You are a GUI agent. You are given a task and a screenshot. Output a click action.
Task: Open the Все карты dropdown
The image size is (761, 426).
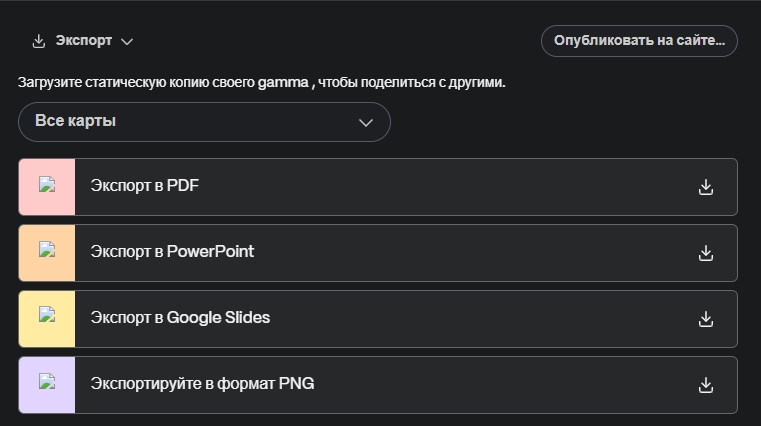point(203,122)
